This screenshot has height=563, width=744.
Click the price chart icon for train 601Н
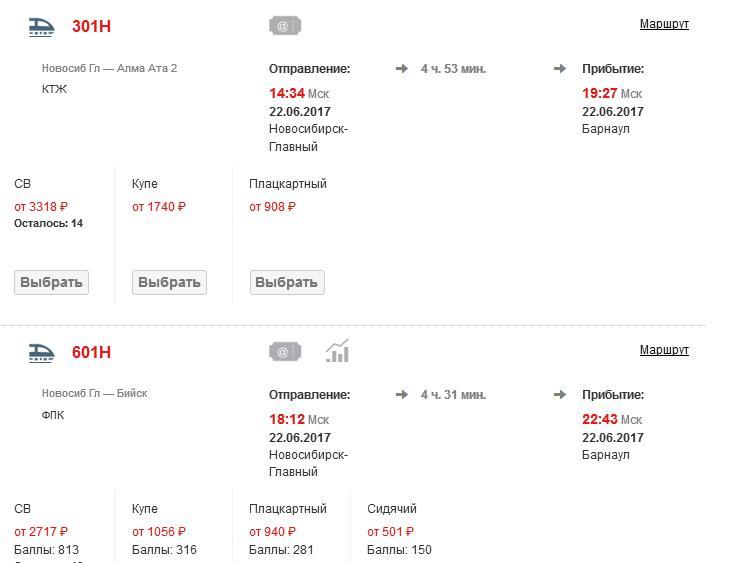coord(338,352)
